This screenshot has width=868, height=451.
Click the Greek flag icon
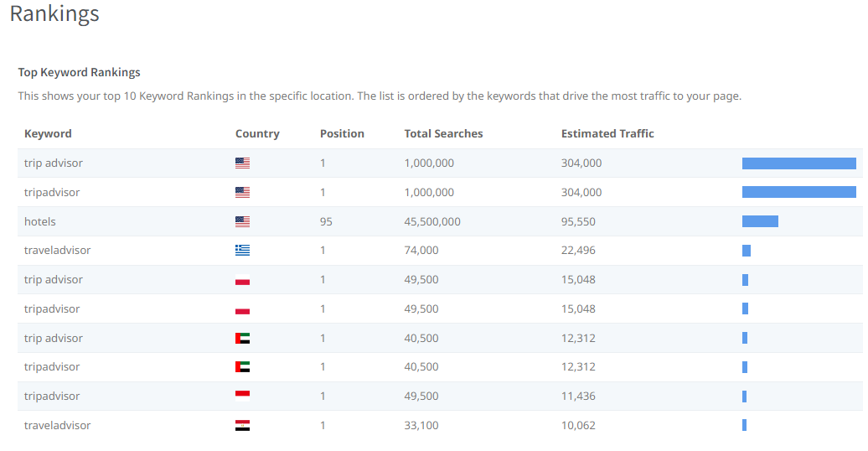click(242, 251)
